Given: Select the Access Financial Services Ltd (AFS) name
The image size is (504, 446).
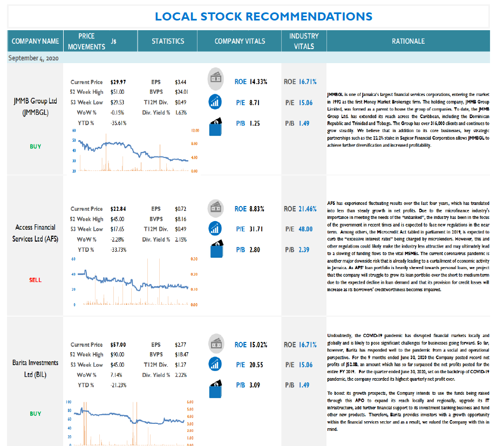Looking at the screenshot, I should tap(36, 233).
